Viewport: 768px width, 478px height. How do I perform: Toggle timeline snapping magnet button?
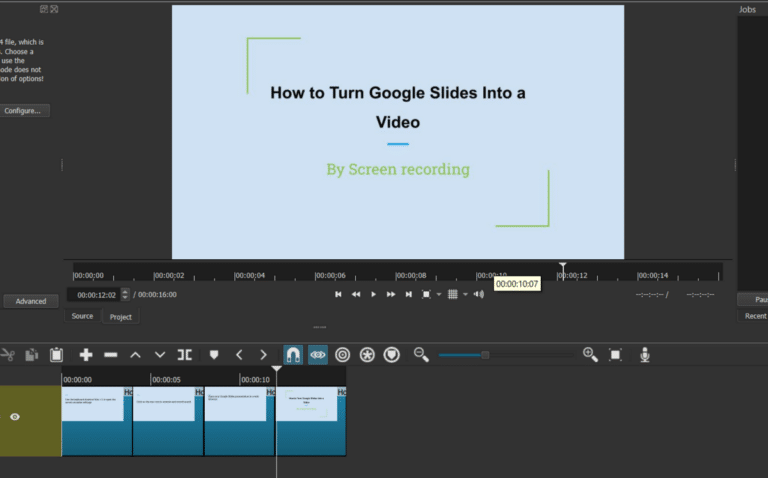pyautogui.click(x=293, y=355)
